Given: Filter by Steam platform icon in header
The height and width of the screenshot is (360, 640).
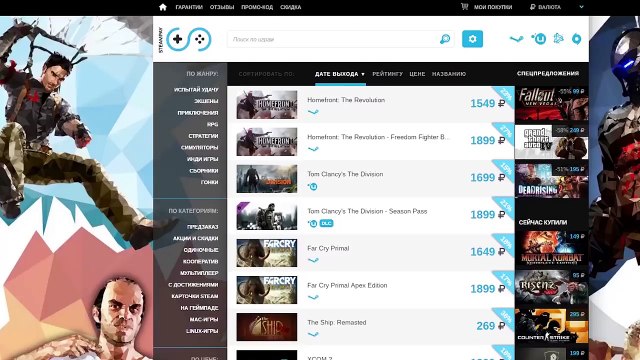Looking at the screenshot, I should tap(516, 39).
